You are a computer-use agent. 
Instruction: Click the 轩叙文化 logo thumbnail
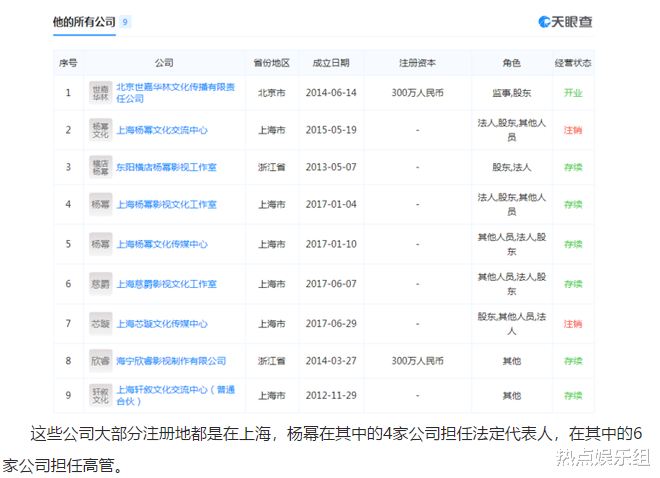[x=101, y=396]
